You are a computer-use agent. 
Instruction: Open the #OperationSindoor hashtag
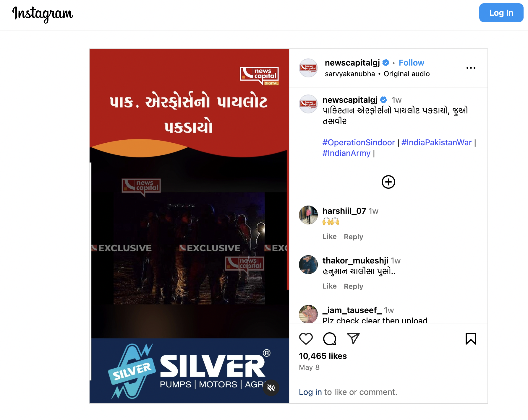coord(359,142)
